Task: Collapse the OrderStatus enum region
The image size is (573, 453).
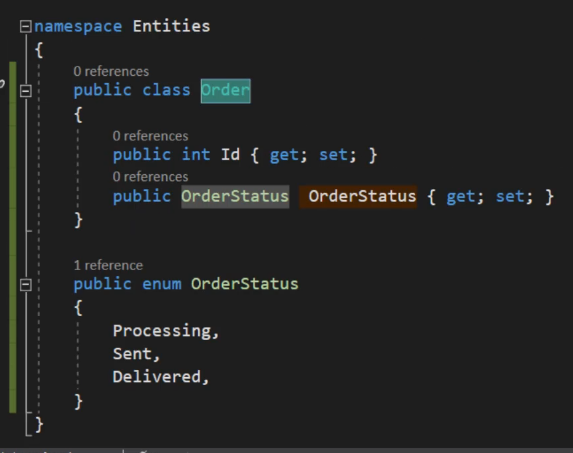Action: tap(26, 285)
